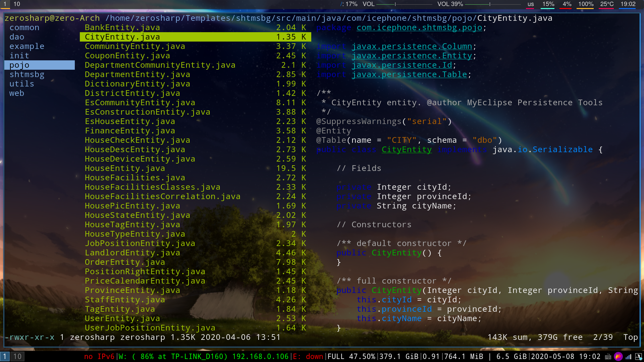The height and width of the screenshot is (362, 644).
Task: Click the rightmost system monitor tray icon
Action: click(x=638, y=357)
